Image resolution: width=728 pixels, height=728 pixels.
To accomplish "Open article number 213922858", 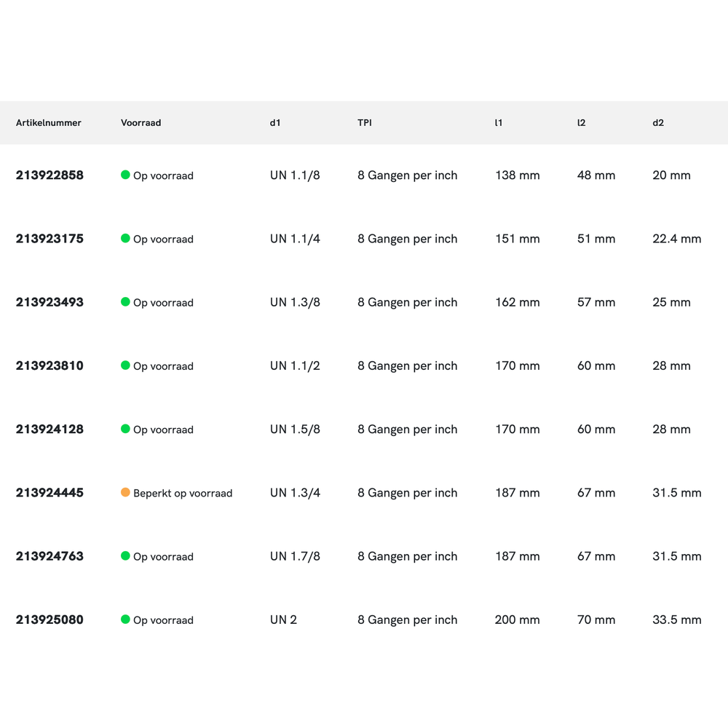I will point(50,175).
